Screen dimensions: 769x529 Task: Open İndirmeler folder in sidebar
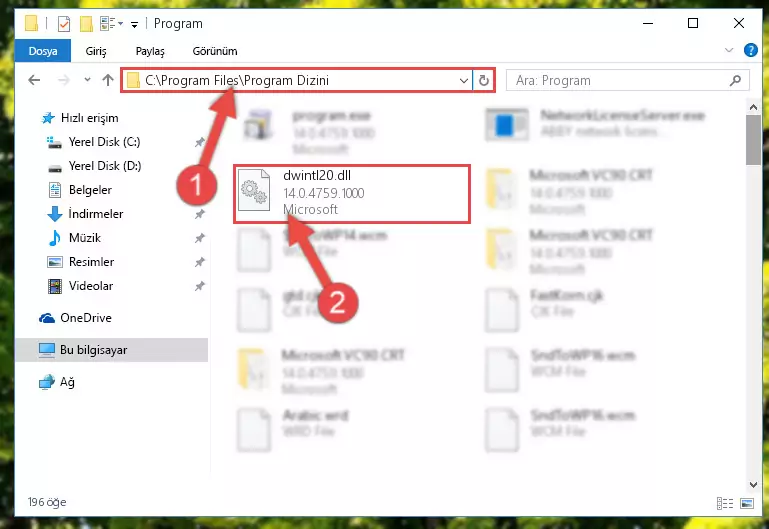coord(96,214)
